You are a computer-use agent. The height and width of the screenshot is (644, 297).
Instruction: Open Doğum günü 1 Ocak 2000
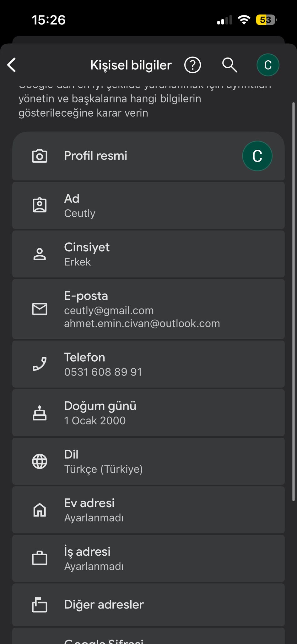click(x=148, y=413)
